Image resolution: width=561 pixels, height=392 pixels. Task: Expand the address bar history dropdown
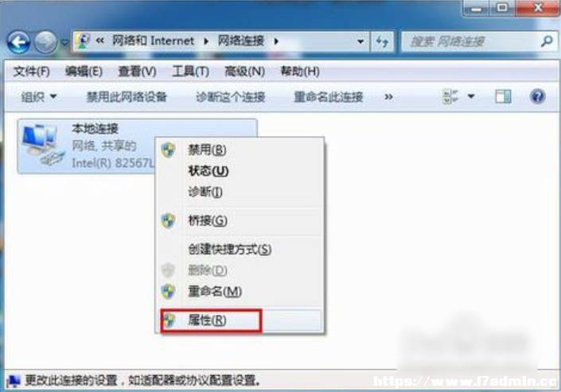coord(360,42)
